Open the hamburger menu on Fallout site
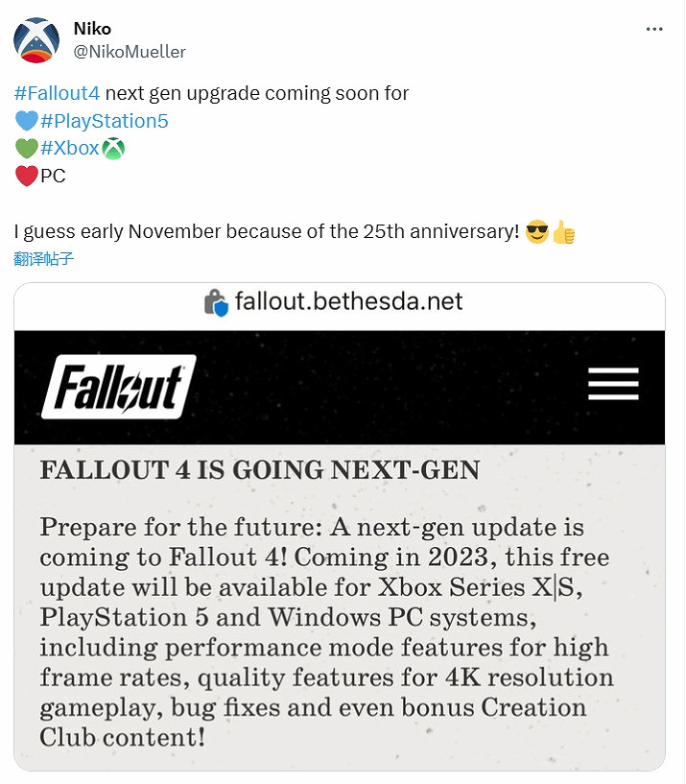The image size is (686, 784). click(613, 385)
